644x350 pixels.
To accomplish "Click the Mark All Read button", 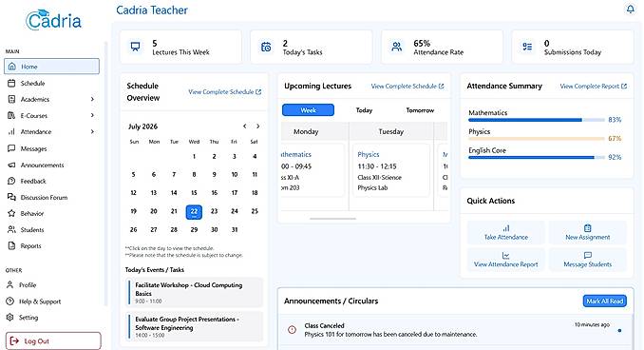I will (x=604, y=301).
